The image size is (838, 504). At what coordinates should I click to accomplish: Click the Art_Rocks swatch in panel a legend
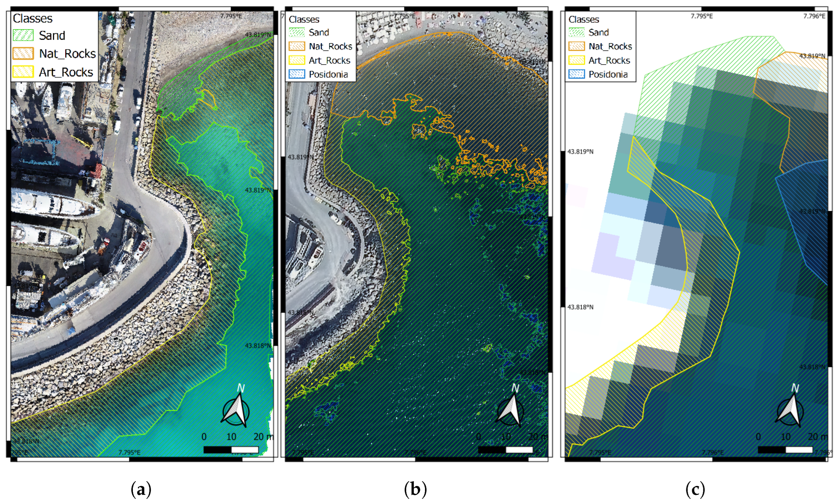click(x=23, y=72)
